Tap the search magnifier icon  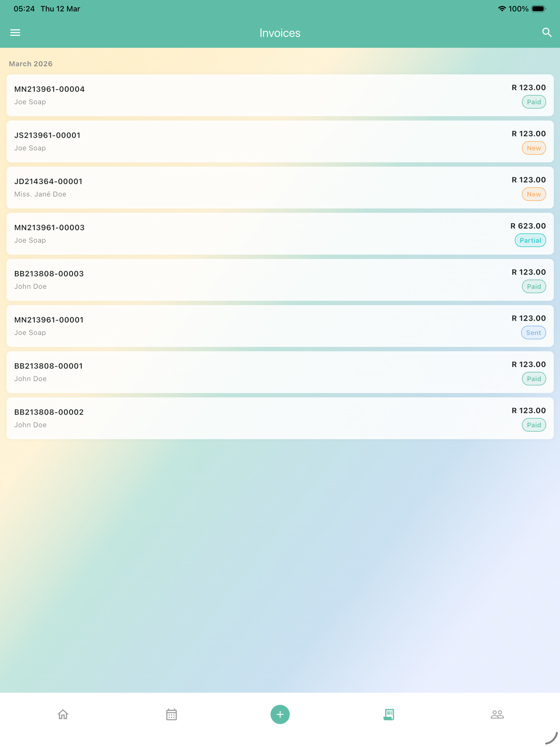pos(547,33)
